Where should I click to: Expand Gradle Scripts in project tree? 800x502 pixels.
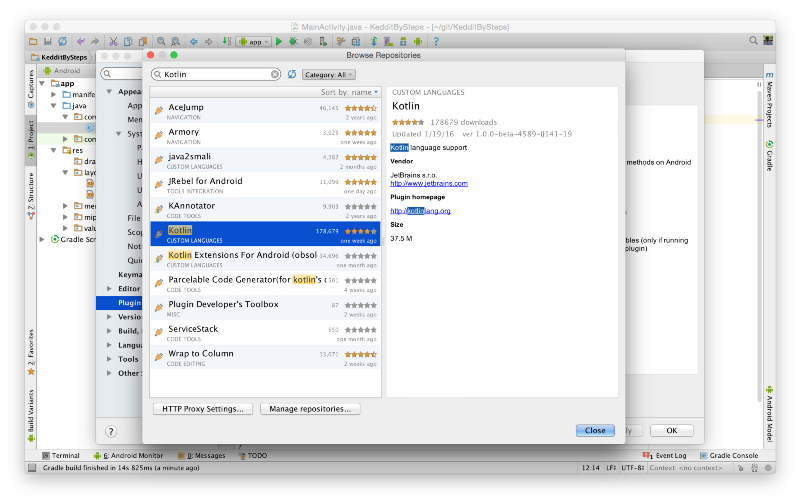43,239
